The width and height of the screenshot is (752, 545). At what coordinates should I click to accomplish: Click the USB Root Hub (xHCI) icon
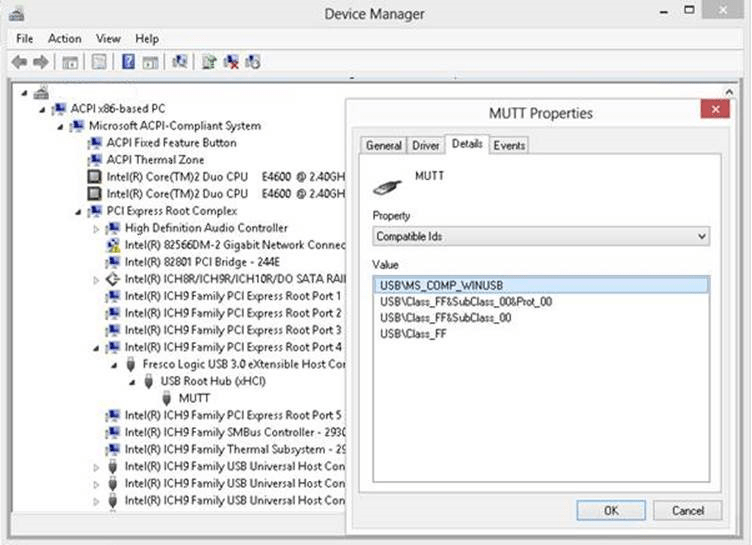coord(149,381)
